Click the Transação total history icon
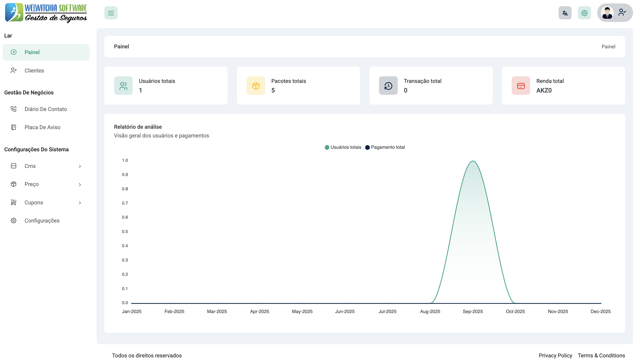This screenshot has height=364, width=639. click(x=388, y=86)
